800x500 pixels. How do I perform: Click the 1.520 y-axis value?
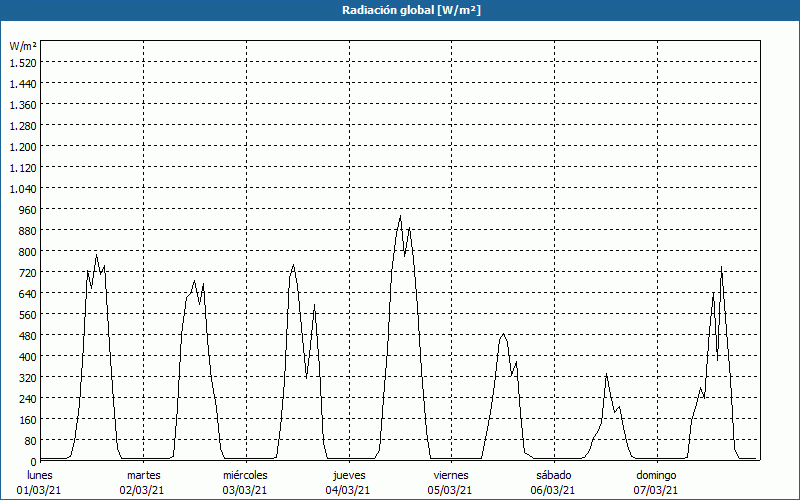click(x=23, y=63)
